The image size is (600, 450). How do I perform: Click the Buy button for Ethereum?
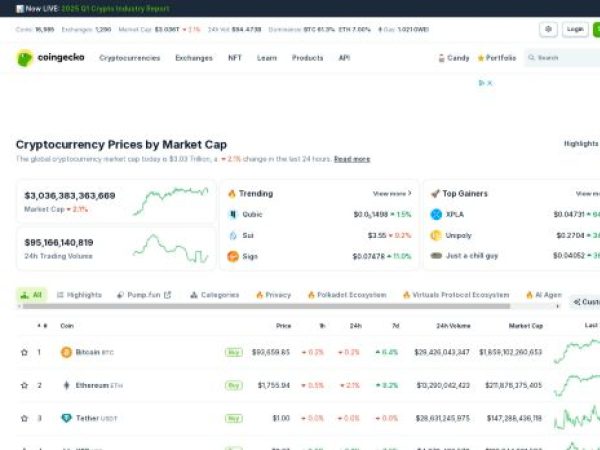coord(233,385)
